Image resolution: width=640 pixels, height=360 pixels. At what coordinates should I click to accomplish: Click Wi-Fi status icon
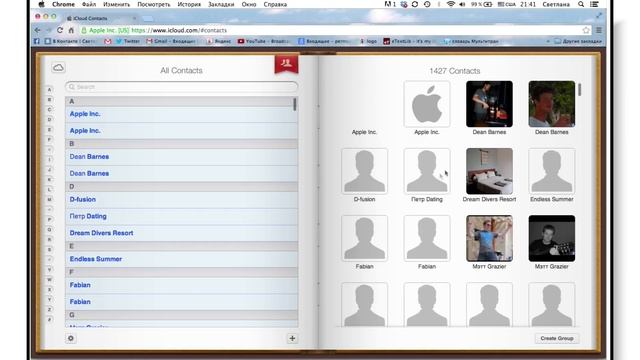(451, 4)
